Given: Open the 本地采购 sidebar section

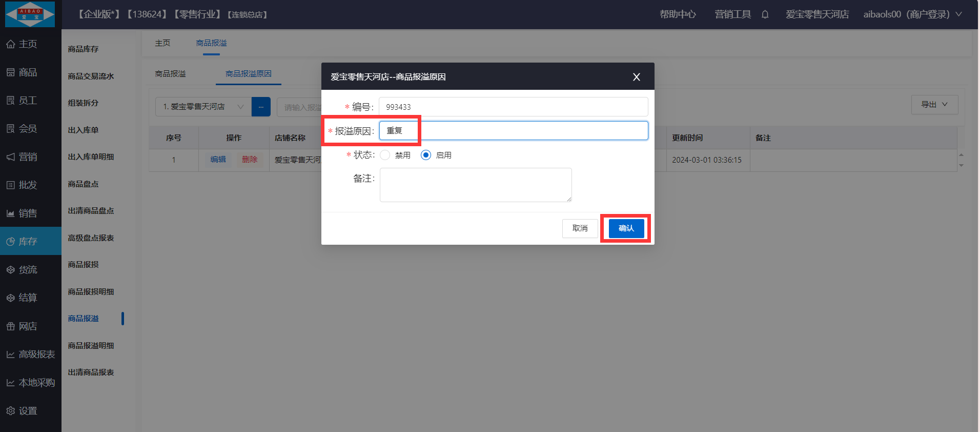Looking at the screenshot, I should pyautogui.click(x=31, y=383).
